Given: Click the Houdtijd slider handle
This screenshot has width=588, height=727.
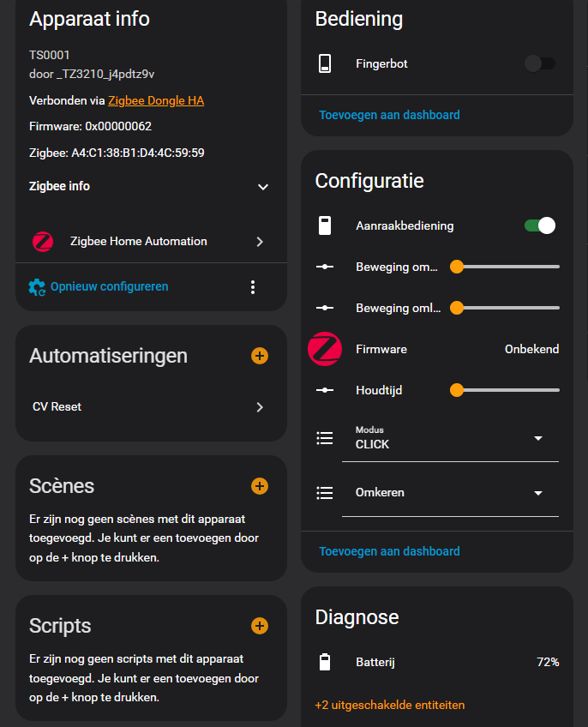Looking at the screenshot, I should tap(457, 390).
